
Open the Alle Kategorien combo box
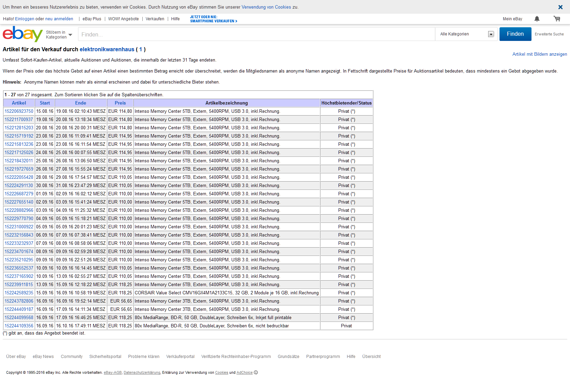tap(467, 34)
